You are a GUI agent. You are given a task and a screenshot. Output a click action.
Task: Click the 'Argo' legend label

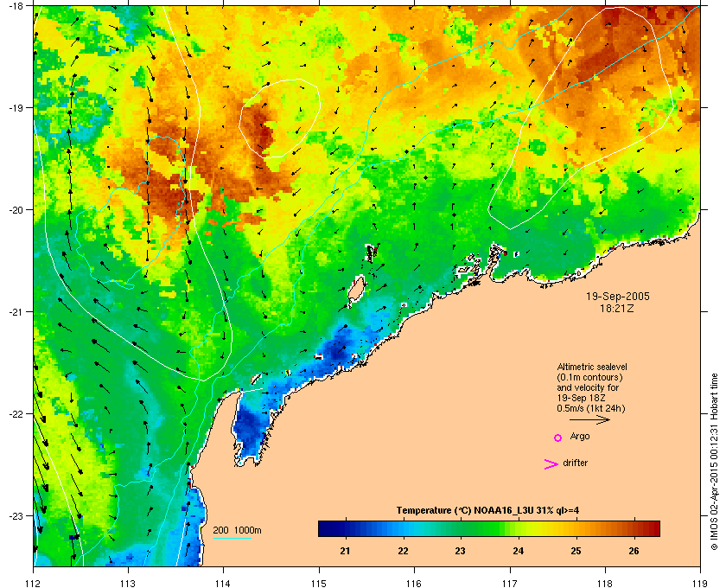pyautogui.click(x=580, y=437)
